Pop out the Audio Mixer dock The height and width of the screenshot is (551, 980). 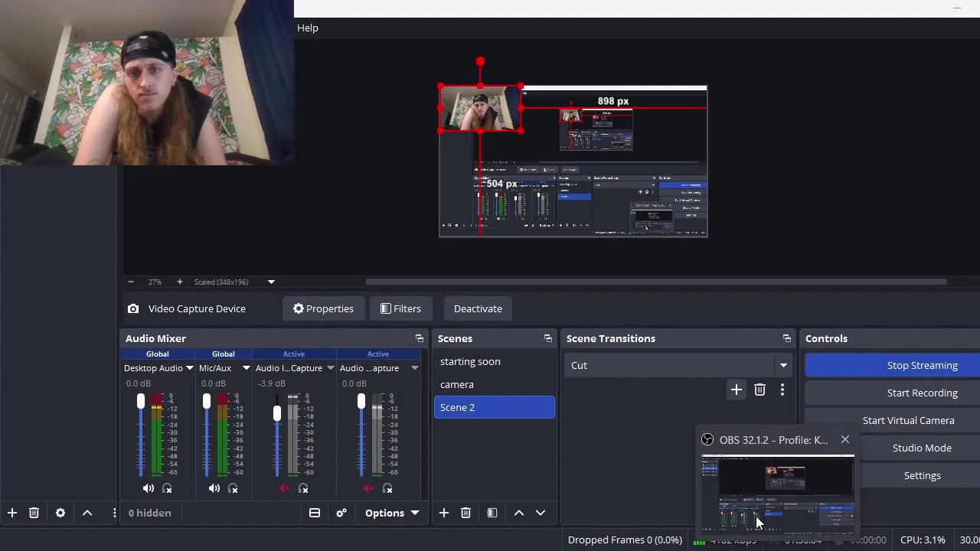(420, 338)
